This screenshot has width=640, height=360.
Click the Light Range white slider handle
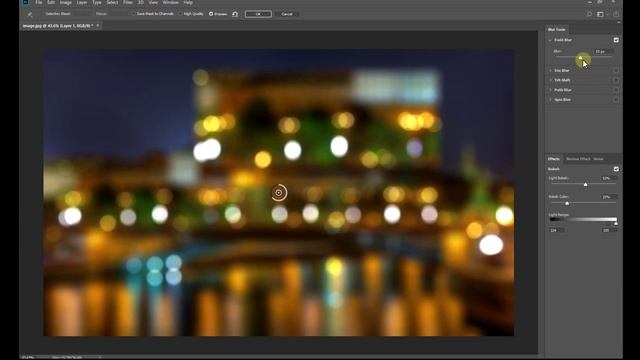616,224
